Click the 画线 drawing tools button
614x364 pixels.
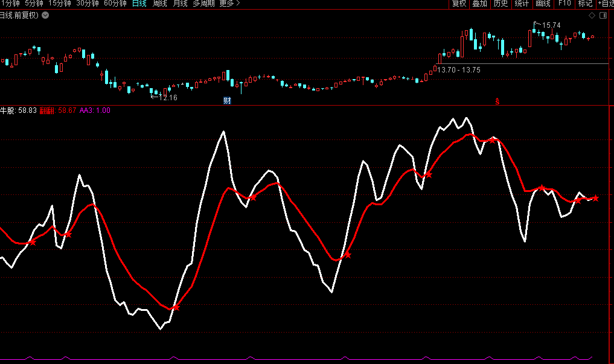[543, 4]
